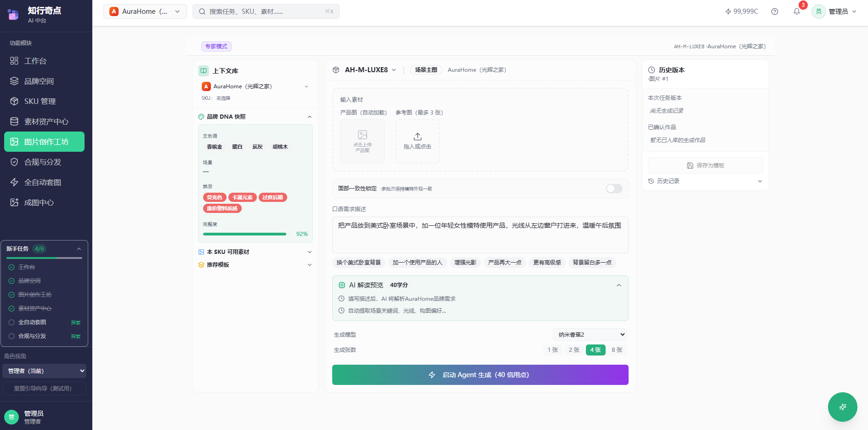Screen dimensions: 868x430
Task: Enable 面部一致性锁定 switch
Action: 613,189
